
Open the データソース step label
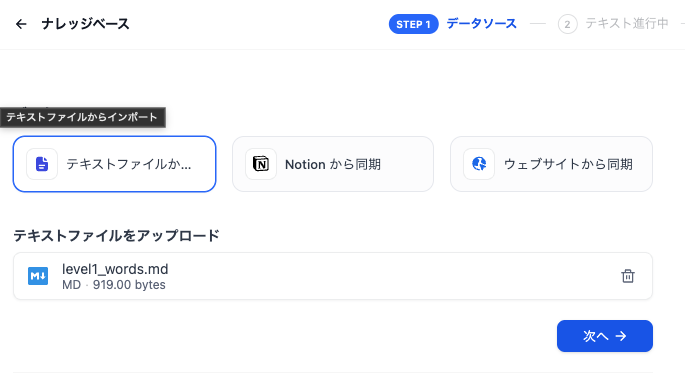(x=481, y=24)
